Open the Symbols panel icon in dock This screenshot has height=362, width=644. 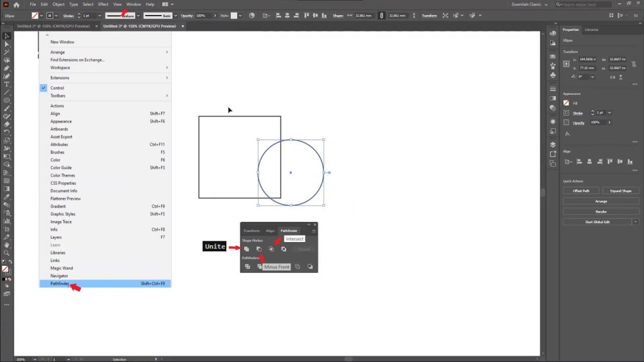click(553, 75)
